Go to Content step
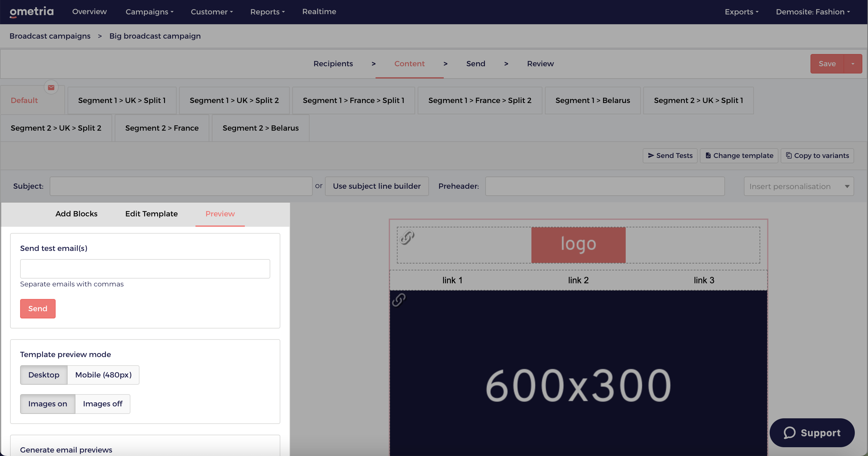 (409, 64)
